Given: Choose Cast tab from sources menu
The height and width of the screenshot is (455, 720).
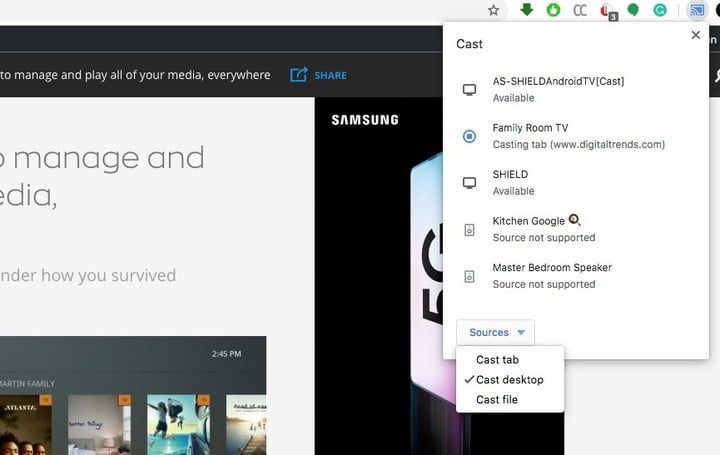Looking at the screenshot, I should (497, 360).
